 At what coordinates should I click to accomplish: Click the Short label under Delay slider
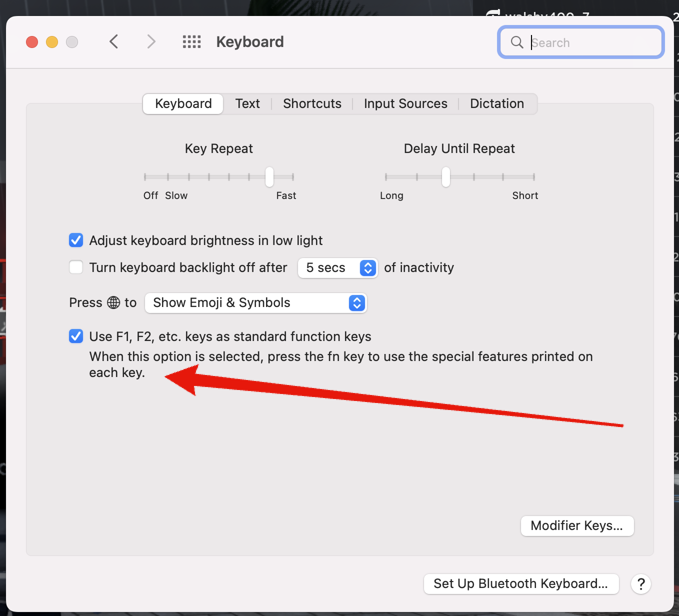[x=525, y=195]
